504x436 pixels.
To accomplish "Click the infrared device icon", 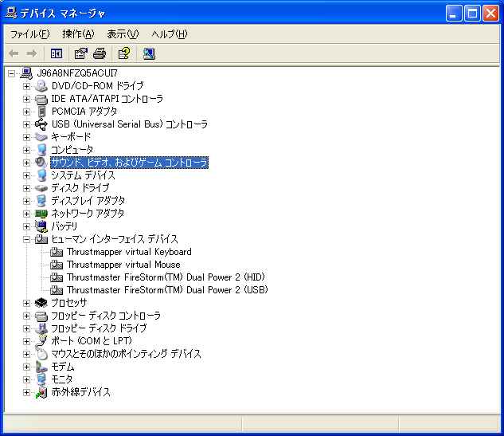I will click(41, 392).
